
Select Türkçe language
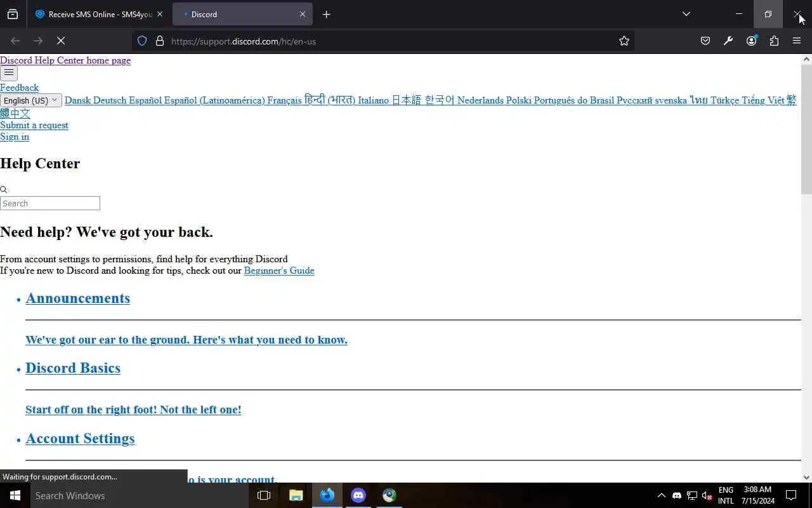(x=724, y=100)
